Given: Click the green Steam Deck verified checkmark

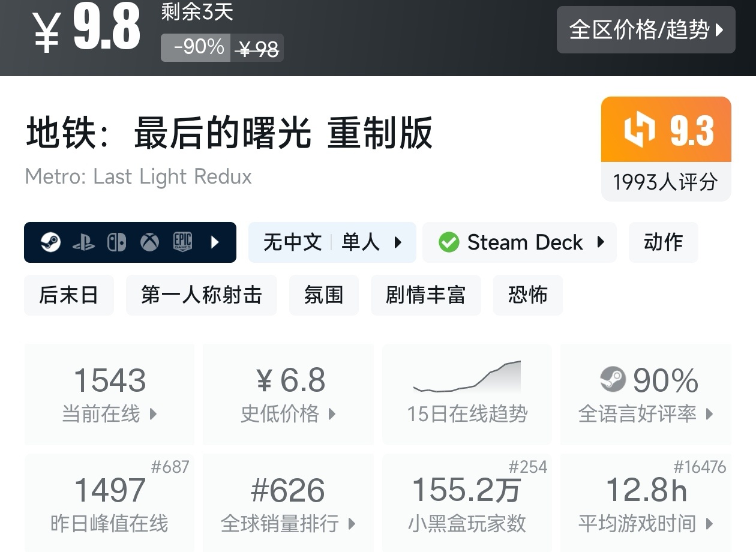Looking at the screenshot, I should (x=449, y=242).
